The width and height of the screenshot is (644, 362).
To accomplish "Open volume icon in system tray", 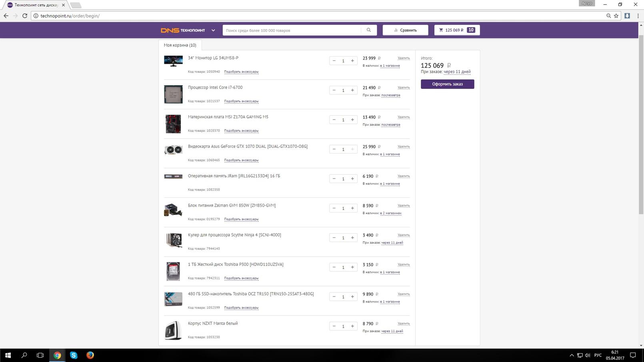I will pyautogui.click(x=588, y=355).
